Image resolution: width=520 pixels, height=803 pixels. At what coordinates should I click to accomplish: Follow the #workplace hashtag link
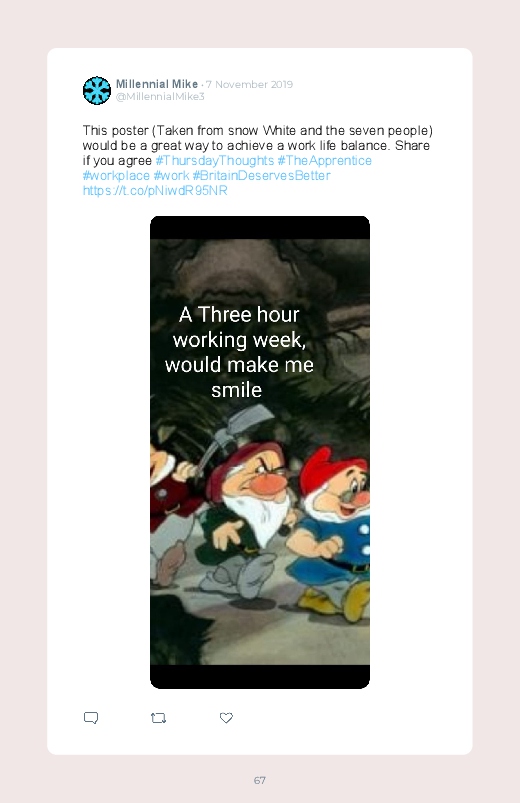tap(116, 176)
